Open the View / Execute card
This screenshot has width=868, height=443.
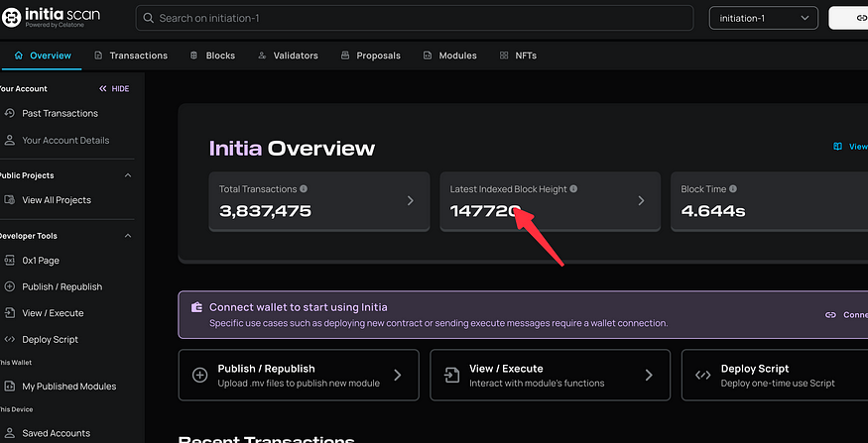point(551,375)
